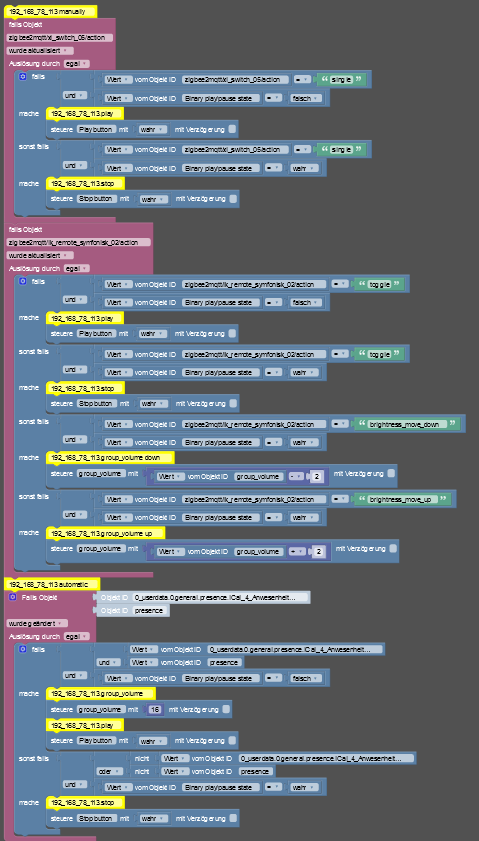The height and width of the screenshot is (841, 479).
Task: Click '0_userdata.0.general.presence.iCal_4…' ID in Falls Objekt list
Action: point(221,597)
